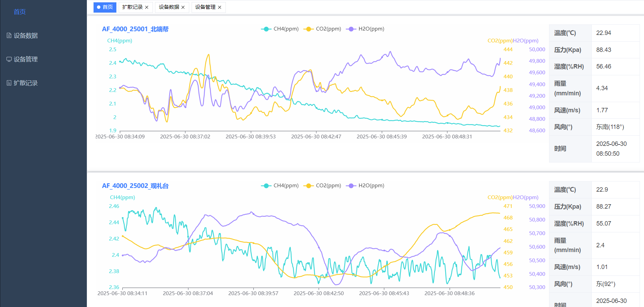Open the 扩散记录 tab
Screen dimensions: 644x307
point(132,7)
